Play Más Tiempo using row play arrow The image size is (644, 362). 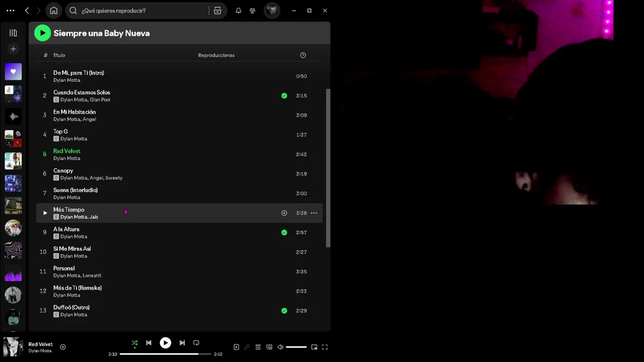[45, 213]
